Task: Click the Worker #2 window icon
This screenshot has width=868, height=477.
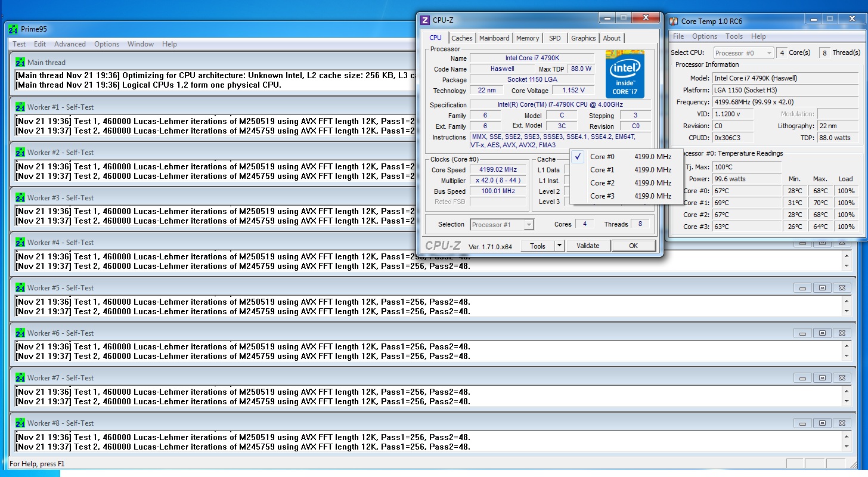Action: [20, 152]
